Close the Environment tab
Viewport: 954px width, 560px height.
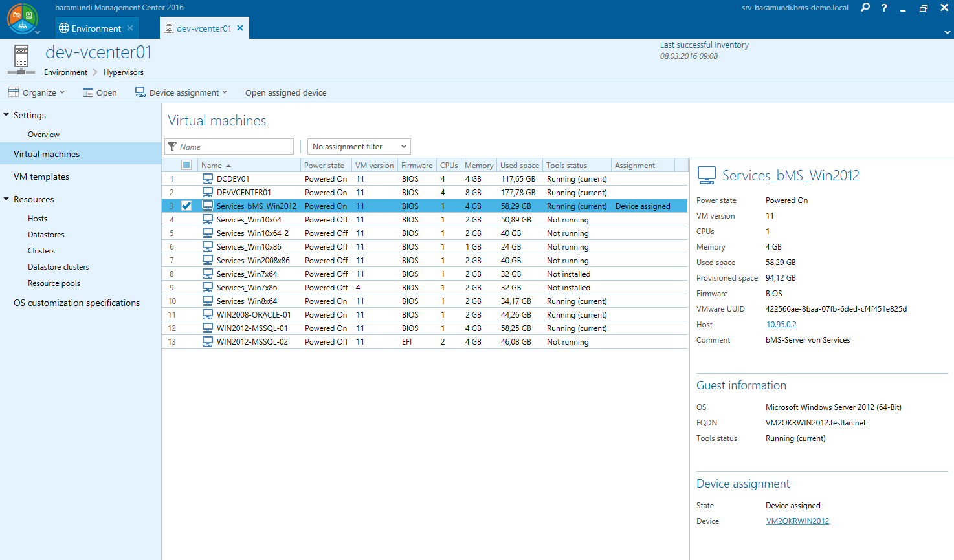[130, 28]
